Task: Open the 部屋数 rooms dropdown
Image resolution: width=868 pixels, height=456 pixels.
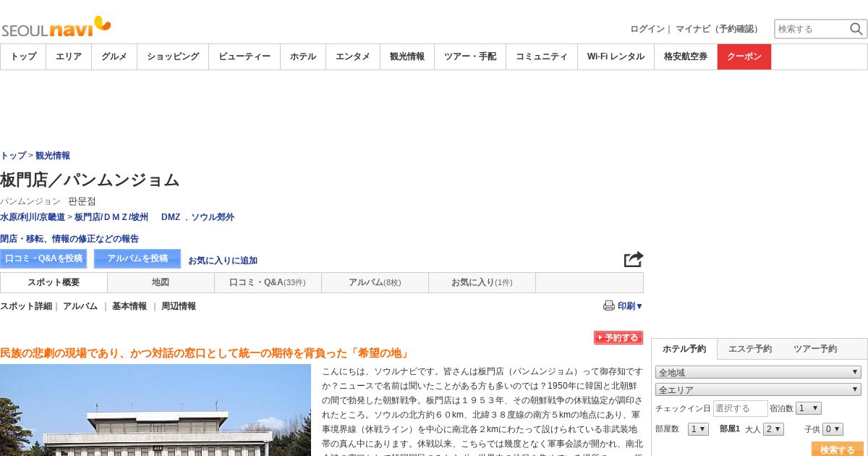Action: tap(698, 429)
